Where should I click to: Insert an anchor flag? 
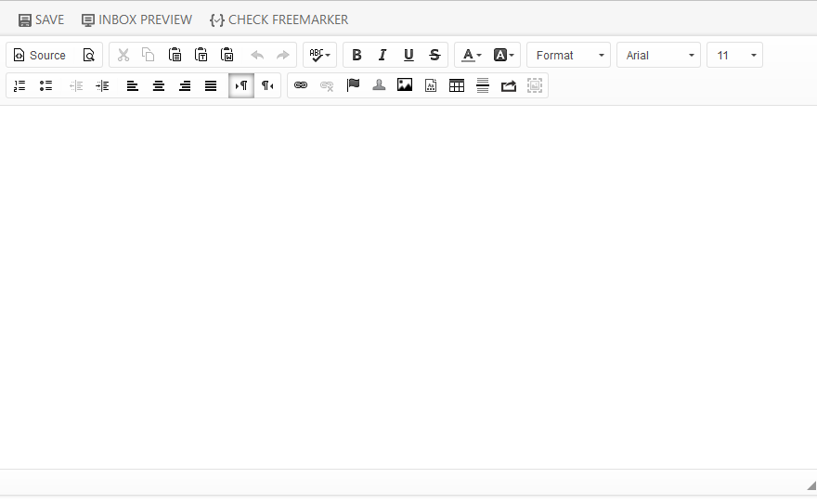click(x=353, y=85)
